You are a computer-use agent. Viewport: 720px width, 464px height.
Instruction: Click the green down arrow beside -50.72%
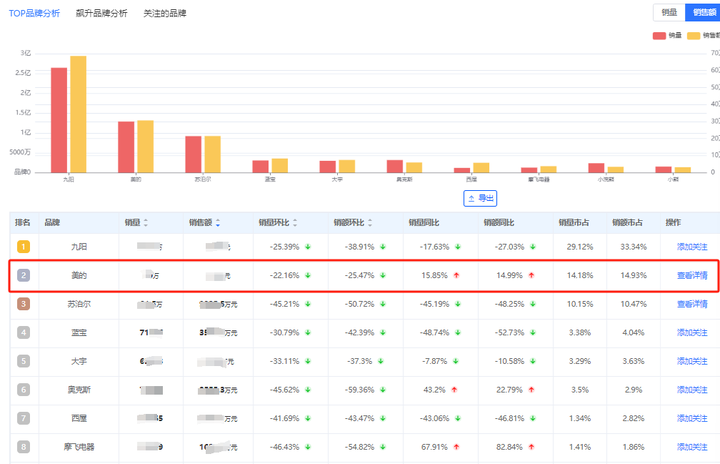point(382,304)
